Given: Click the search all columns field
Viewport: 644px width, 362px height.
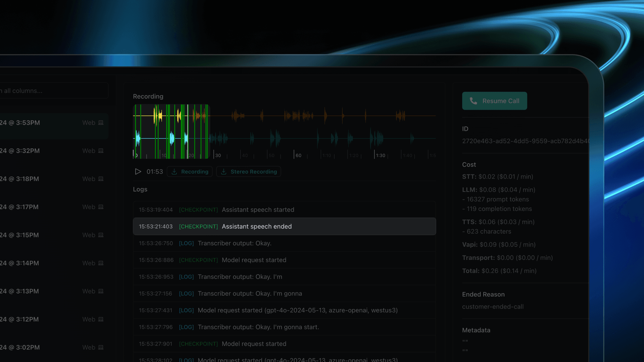Looking at the screenshot, I should coord(53,90).
